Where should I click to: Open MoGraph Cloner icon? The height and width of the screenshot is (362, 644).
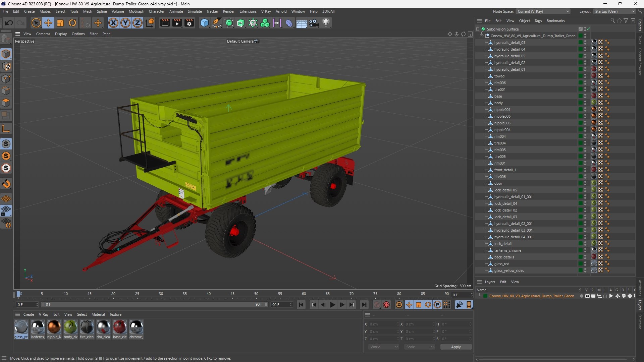pyautogui.click(x=265, y=23)
